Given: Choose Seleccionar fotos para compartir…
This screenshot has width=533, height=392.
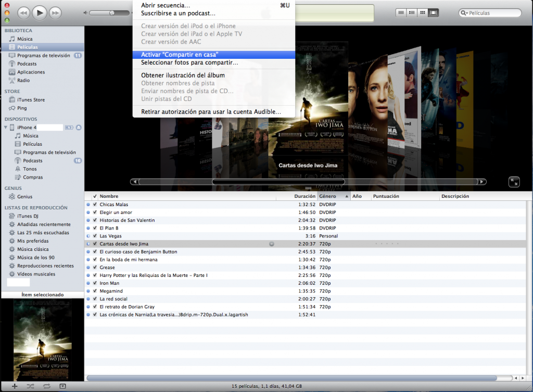Looking at the screenshot, I should coord(214,62).
